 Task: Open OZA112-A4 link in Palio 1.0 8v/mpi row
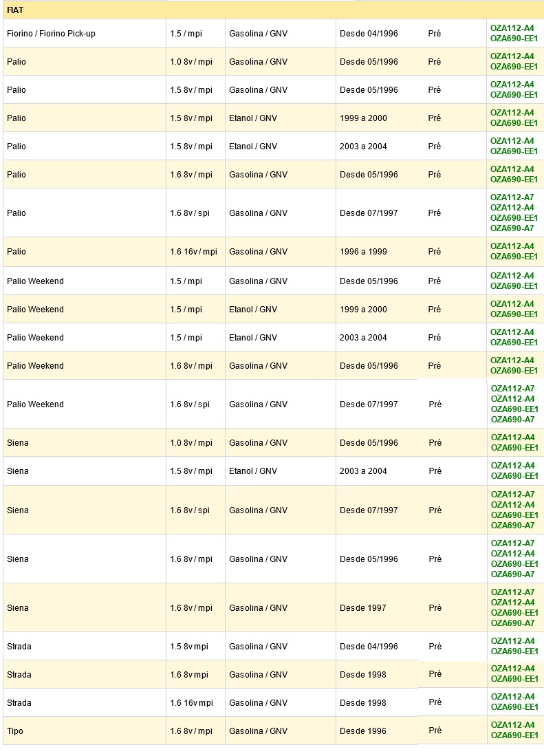pyautogui.click(x=512, y=56)
